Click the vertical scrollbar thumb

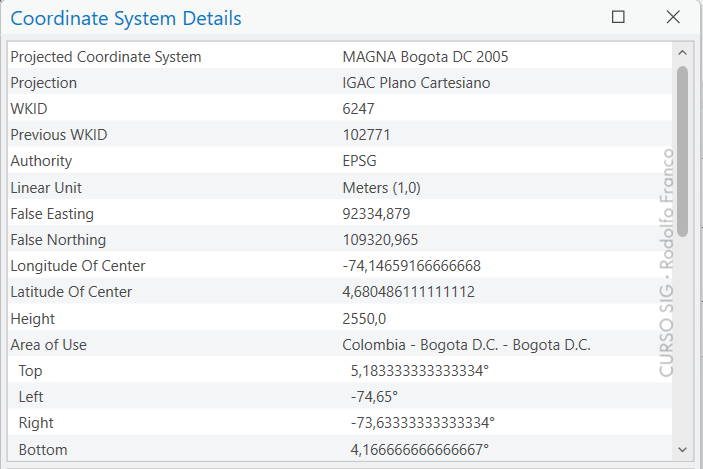pos(682,150)
